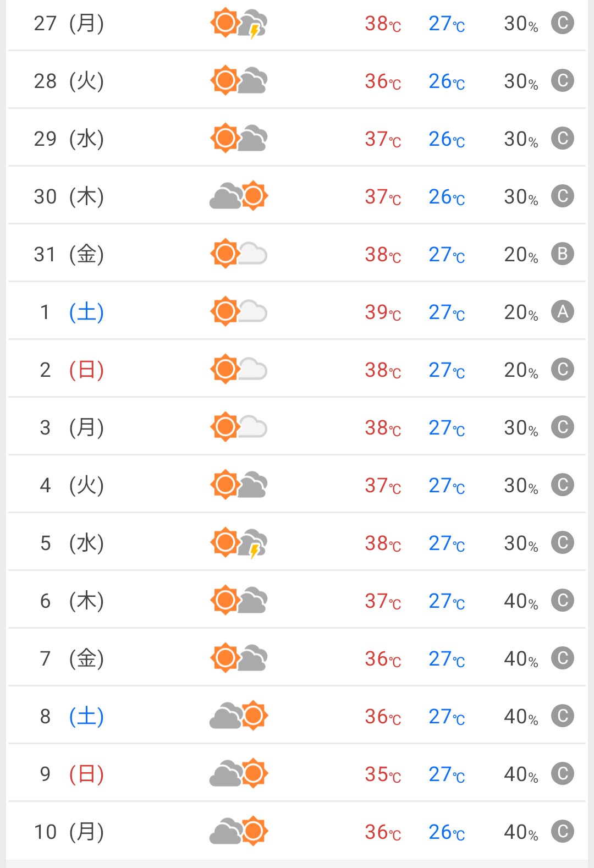Open the forecast row for 7 (金)

pyautogui.click(x=297, y=658)
